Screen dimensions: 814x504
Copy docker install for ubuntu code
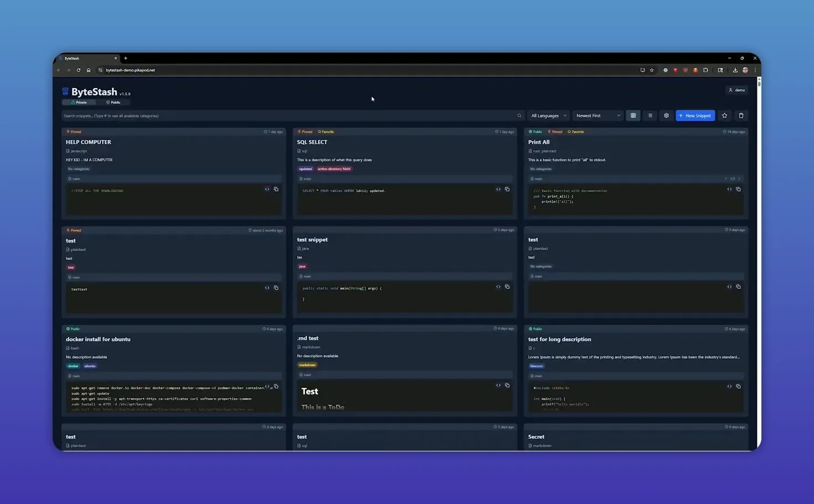(x=276, y=387)
